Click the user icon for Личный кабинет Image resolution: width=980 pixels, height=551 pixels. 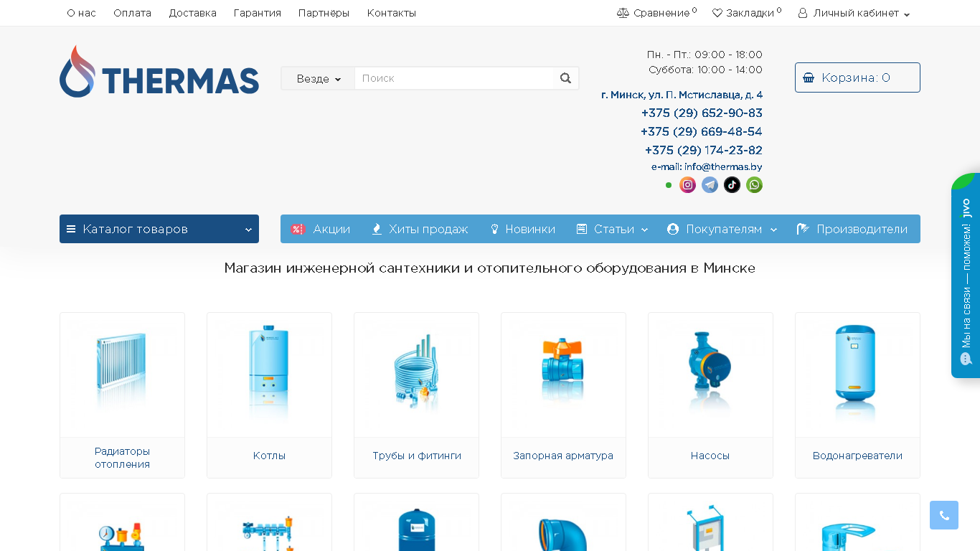(x=803, y=13)
